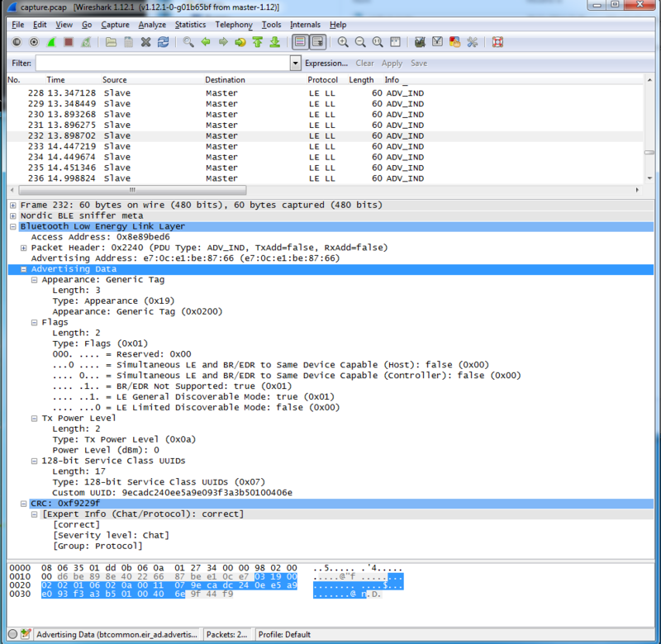Open the Statistics menu

click(x=190, y=25)
